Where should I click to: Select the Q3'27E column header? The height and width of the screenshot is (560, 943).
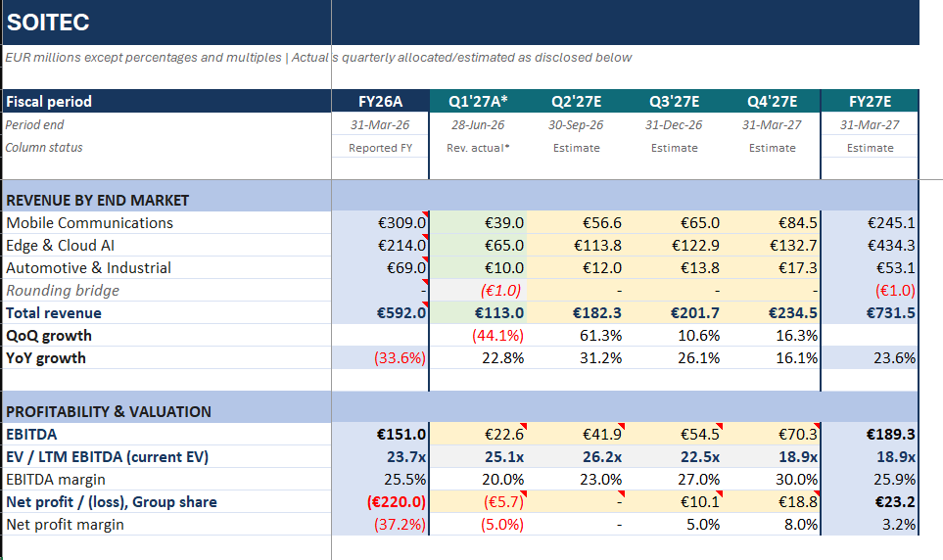point(674,101)
